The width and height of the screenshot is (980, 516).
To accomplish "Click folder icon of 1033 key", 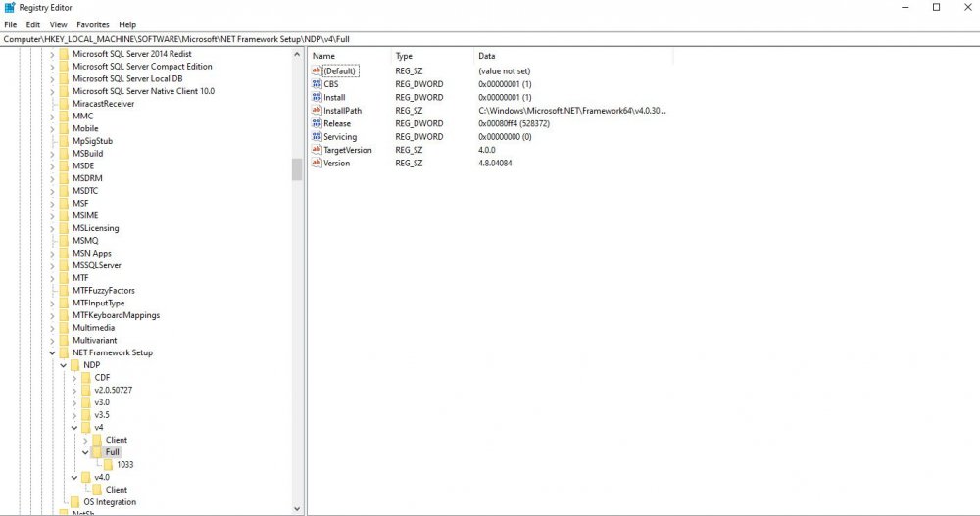I will point(108,465).
